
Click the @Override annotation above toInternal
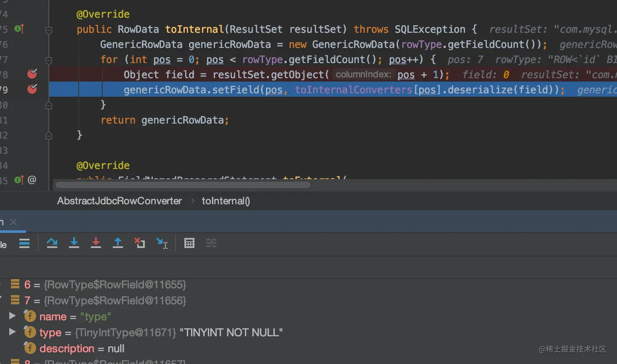pos(103,14)
